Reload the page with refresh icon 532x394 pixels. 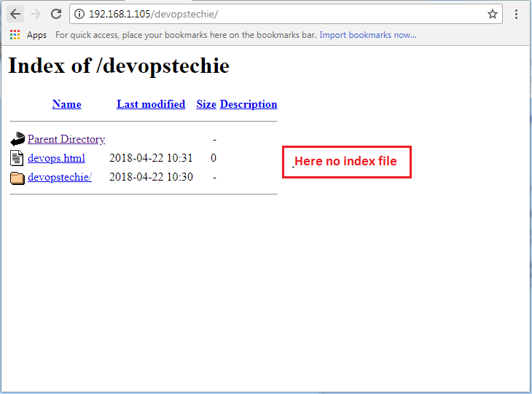click(x=56, y=14)
